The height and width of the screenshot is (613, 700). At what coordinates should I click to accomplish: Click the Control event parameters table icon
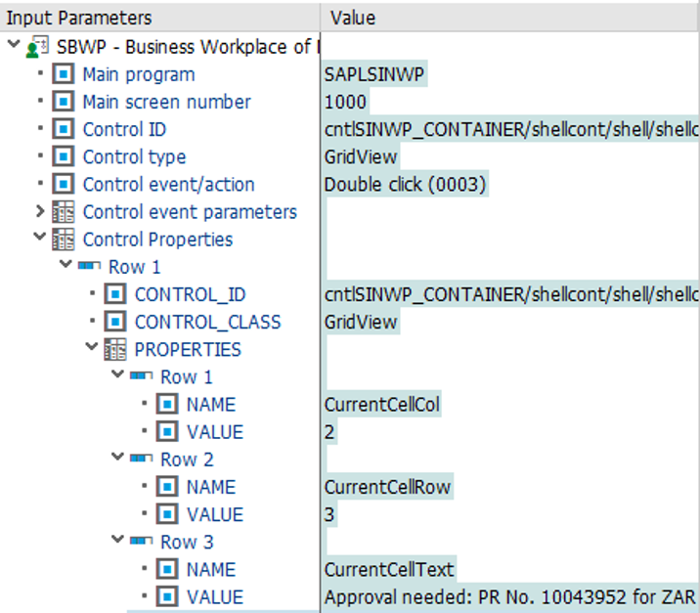coord(64,212)
